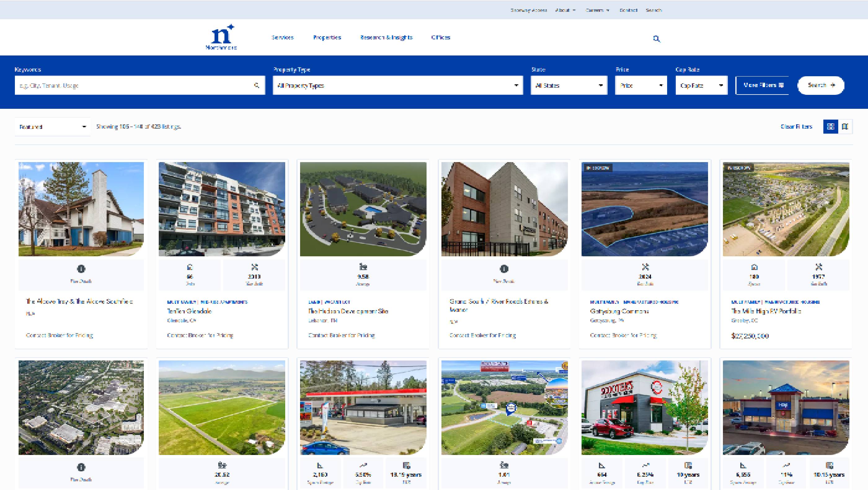The height and width of the screenshot is (490, 868).
Task: Click square footage icon on IHOP card
Action: click(743, 466)
